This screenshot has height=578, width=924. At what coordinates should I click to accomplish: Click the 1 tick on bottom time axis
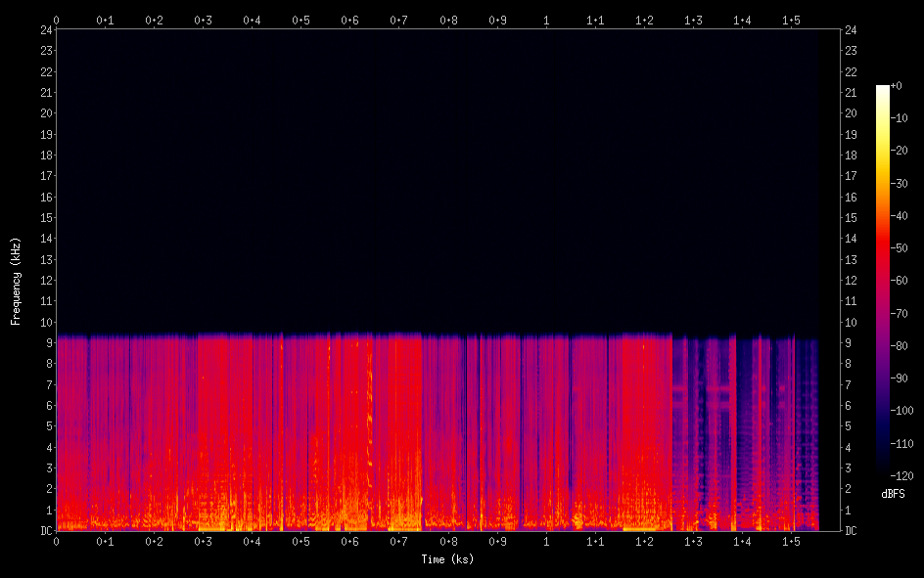(546, 541)
